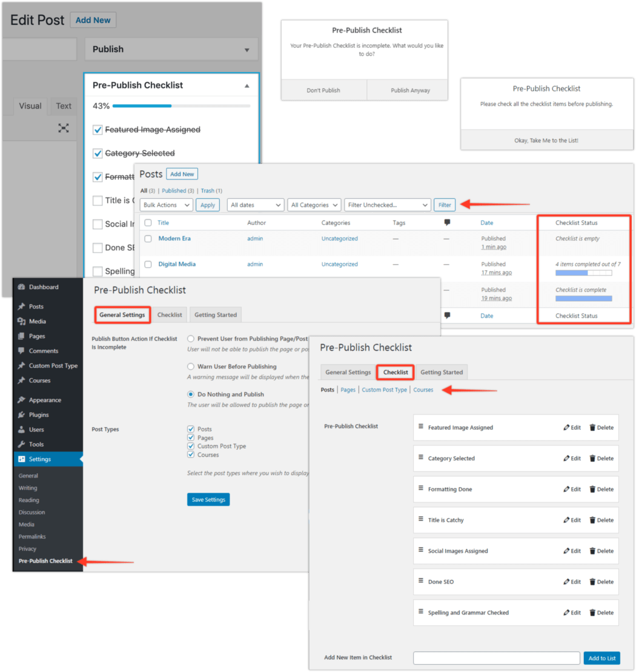Open Getting Started tab in front panel
This screenshot has width=636, height=672.
click(x=442, y=372)
